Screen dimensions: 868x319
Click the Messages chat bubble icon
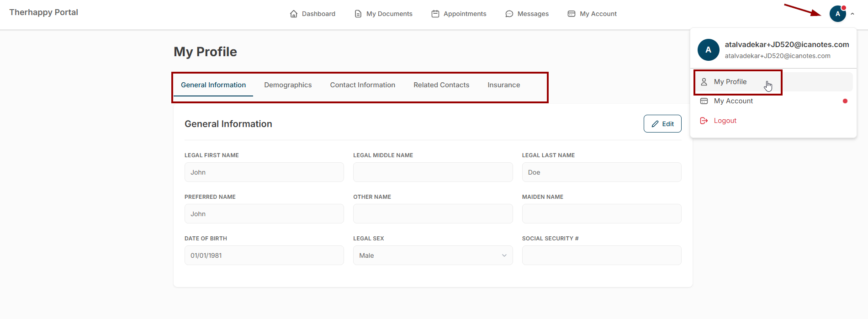click(509, 14)
